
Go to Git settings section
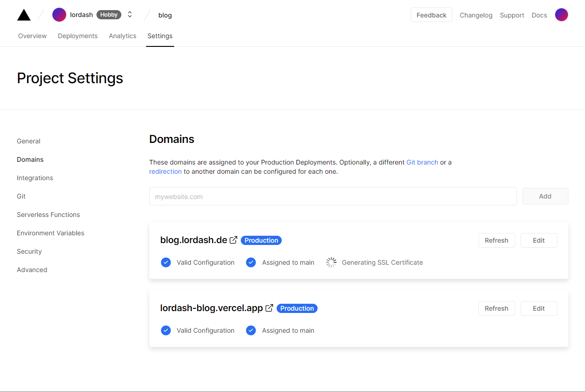click(21, 196)
